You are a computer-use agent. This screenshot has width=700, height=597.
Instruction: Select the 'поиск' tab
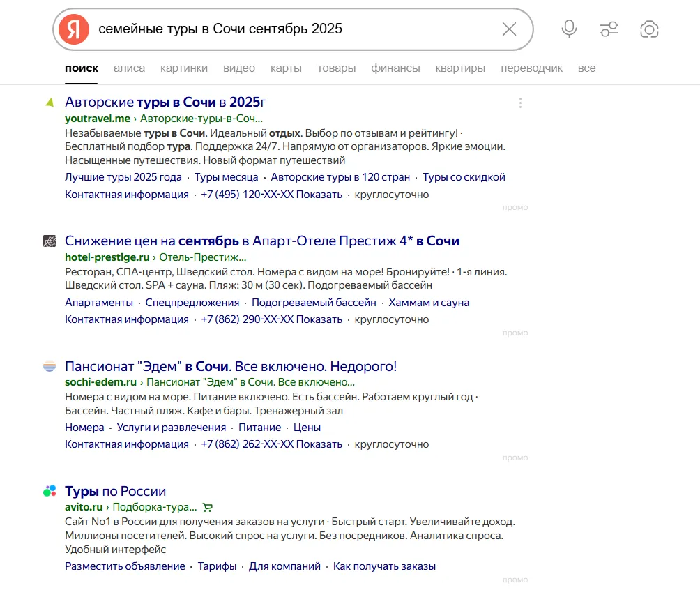pyautogui.click(x=82, y=68)
